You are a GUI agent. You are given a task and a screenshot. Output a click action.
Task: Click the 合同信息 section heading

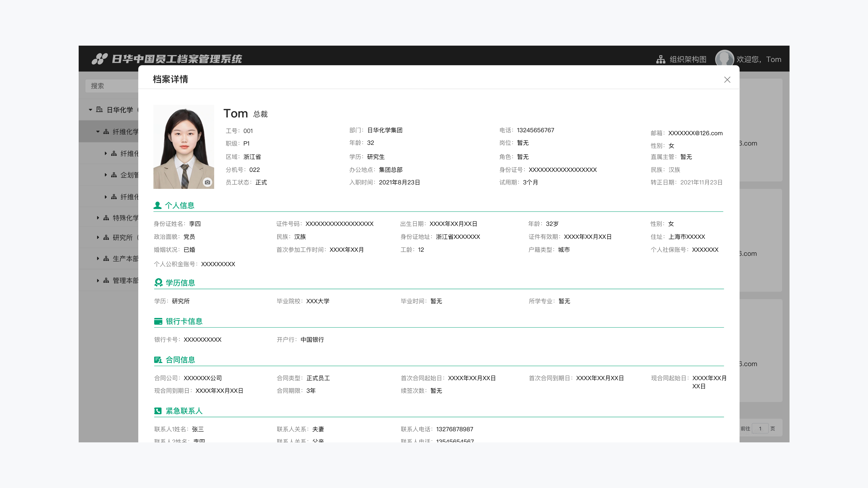pyautogui.click(x=180, y=360)
